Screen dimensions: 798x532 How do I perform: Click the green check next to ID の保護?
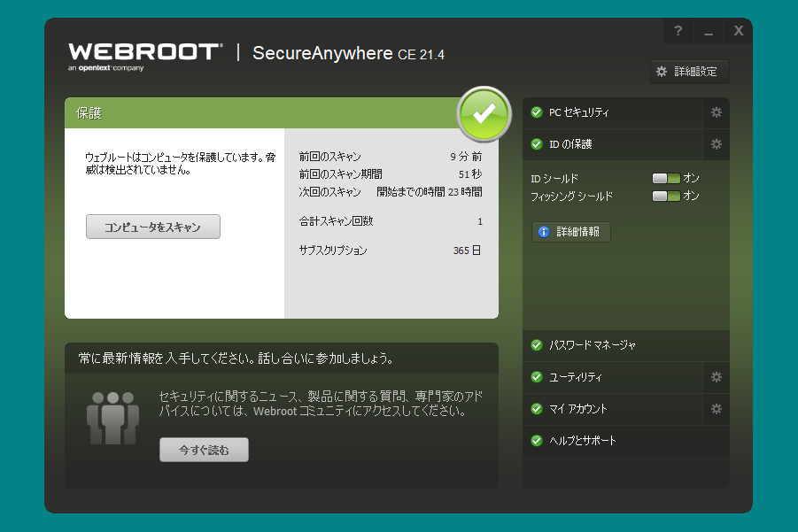point(537,144)
